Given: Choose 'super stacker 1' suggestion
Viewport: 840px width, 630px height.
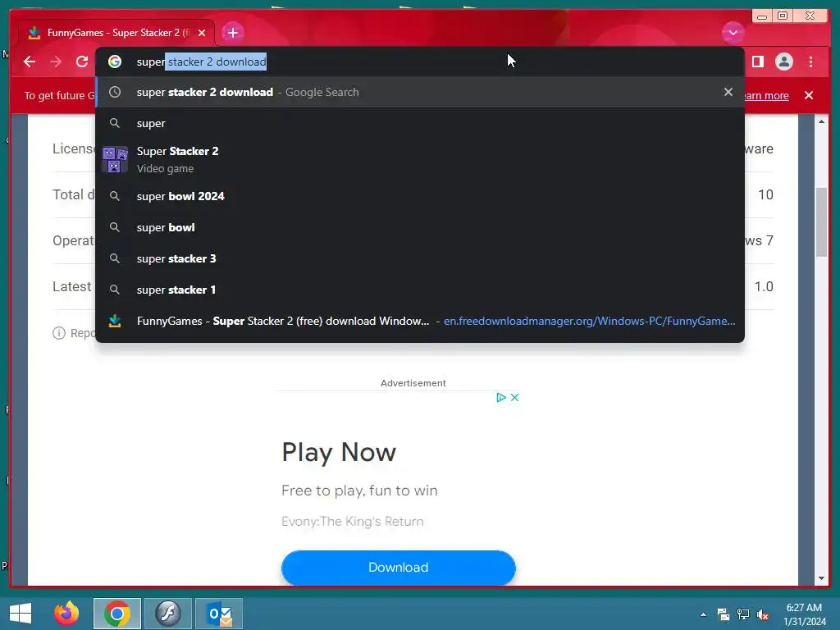Looking at the screenshot, I should tap(420, 290).
